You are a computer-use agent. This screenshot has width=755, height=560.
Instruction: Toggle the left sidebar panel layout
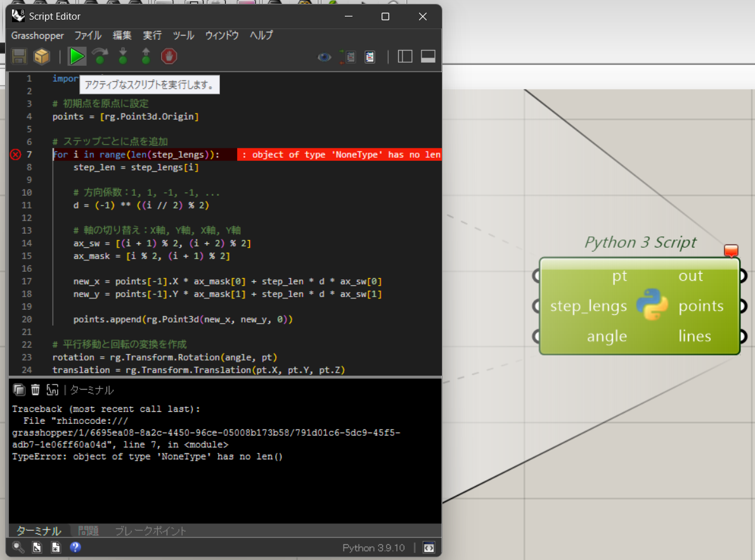405,56
